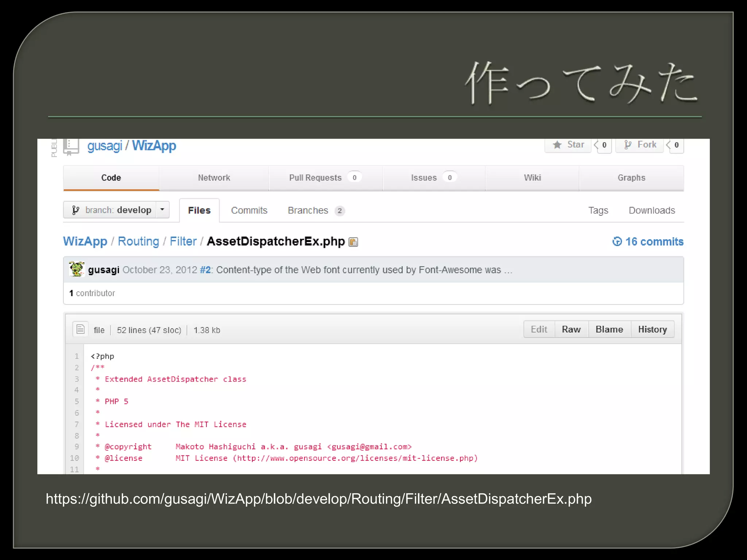Open the WizApp repository link in header
747x560 pixels.
(x=154, y=145)
